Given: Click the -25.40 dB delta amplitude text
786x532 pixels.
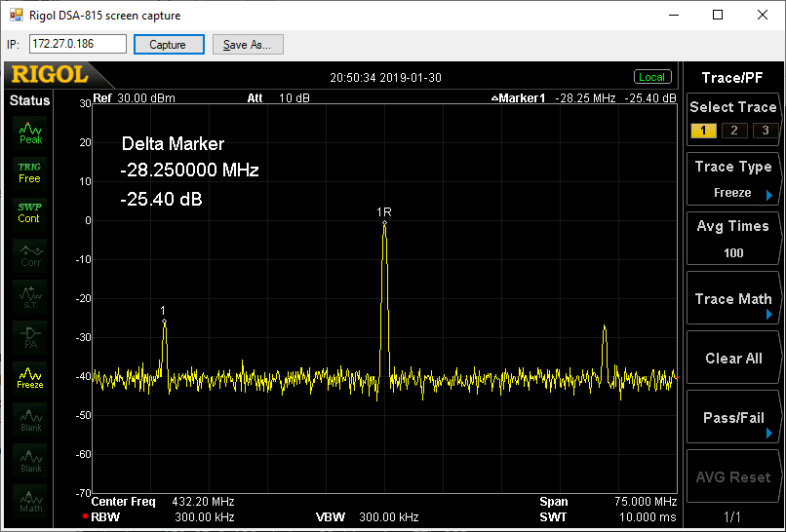Looking at the screenshot, I should pos(161,200).
